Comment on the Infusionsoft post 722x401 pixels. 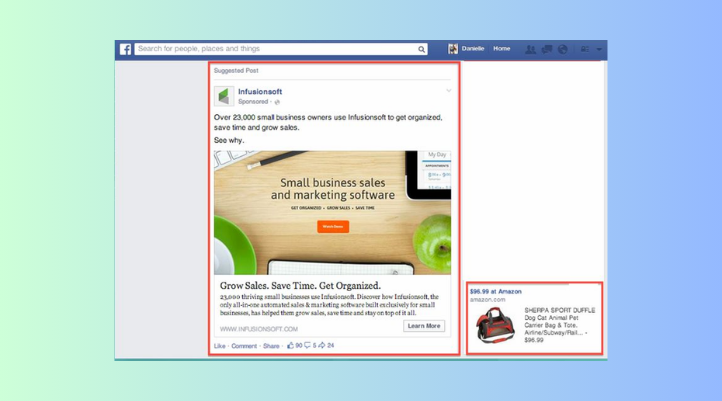244,346
